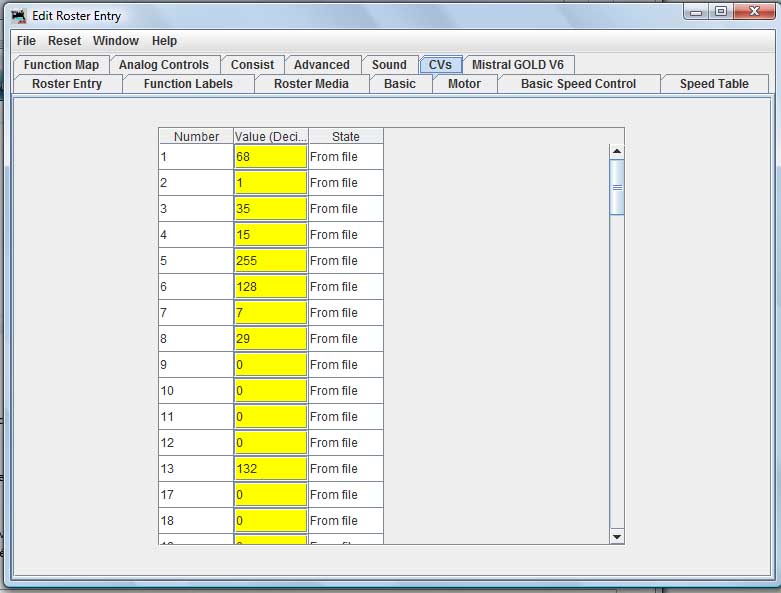The width and height of the screenshot is (781, 593).
Task: Click the State cell for CV 12
Action: pos(346,443)
